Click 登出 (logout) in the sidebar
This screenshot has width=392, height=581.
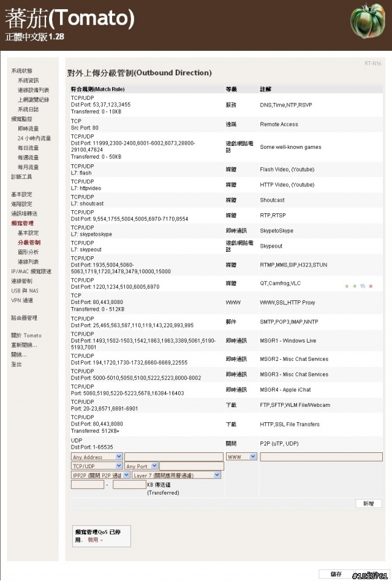click(17, 364)
